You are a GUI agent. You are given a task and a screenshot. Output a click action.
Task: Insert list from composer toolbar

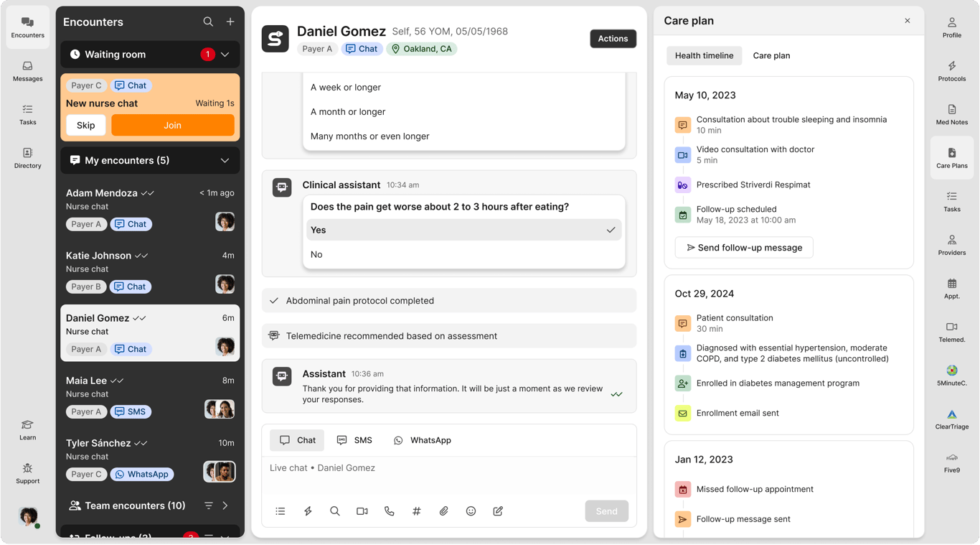tap(281, 511)
